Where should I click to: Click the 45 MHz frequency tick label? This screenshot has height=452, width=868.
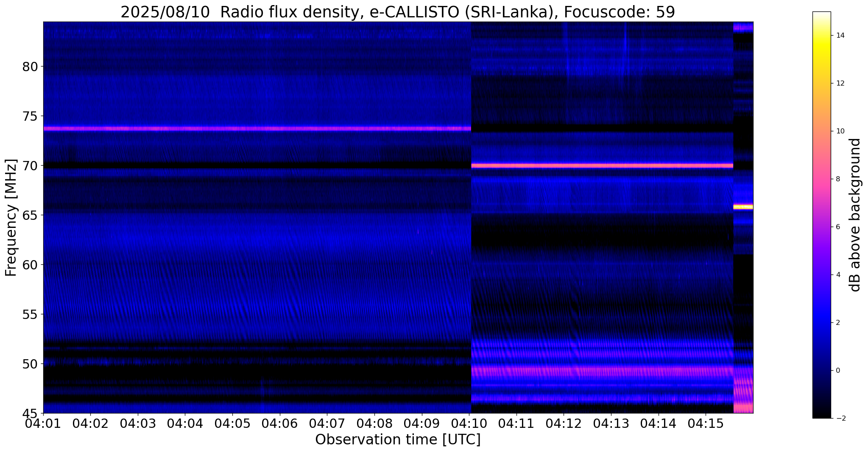tap(30, 413)
